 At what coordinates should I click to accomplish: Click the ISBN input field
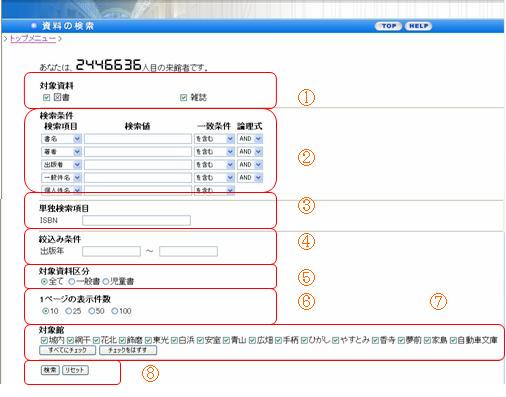(136, 220)
